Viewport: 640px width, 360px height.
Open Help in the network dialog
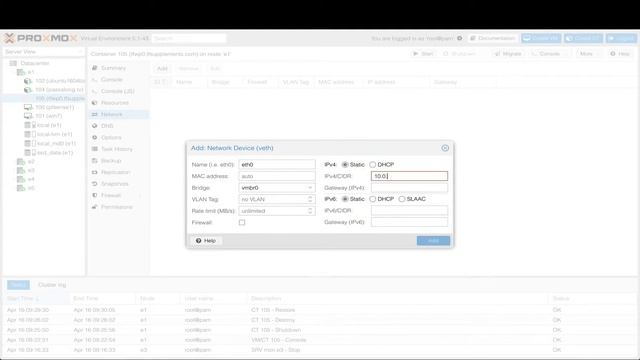coord(206,241)
